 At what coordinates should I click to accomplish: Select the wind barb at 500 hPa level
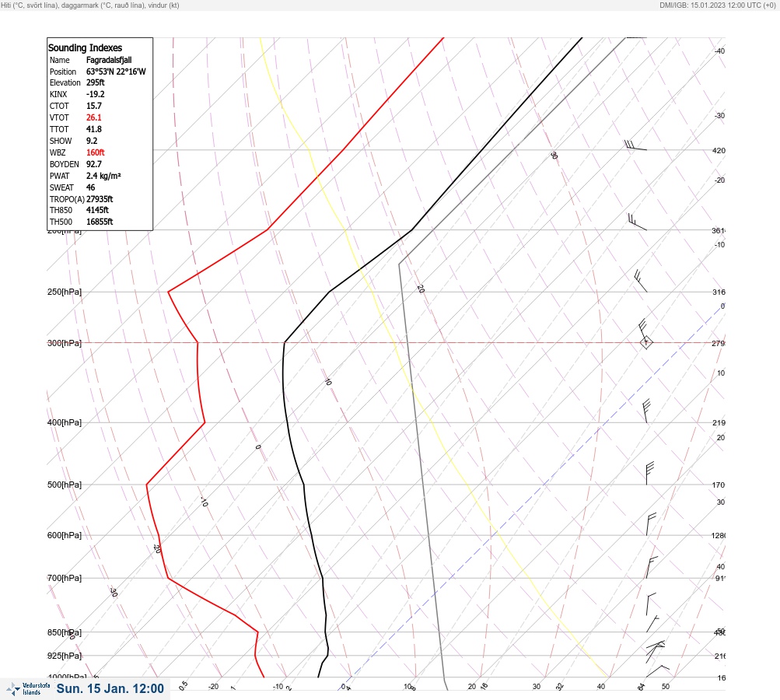coord(649,474)
